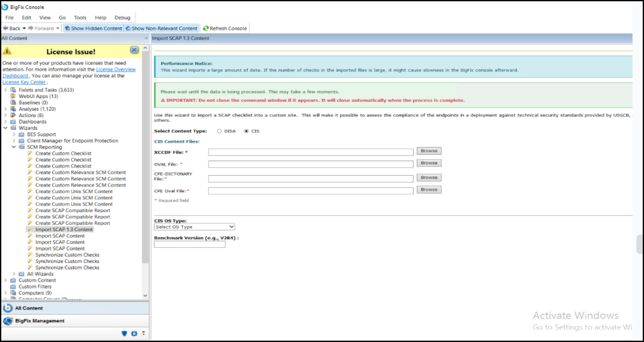This screenshot has width=644, height=342.
Task: Click the navigation tree scrollbar down arrow
Action: (x=145, y=296)
